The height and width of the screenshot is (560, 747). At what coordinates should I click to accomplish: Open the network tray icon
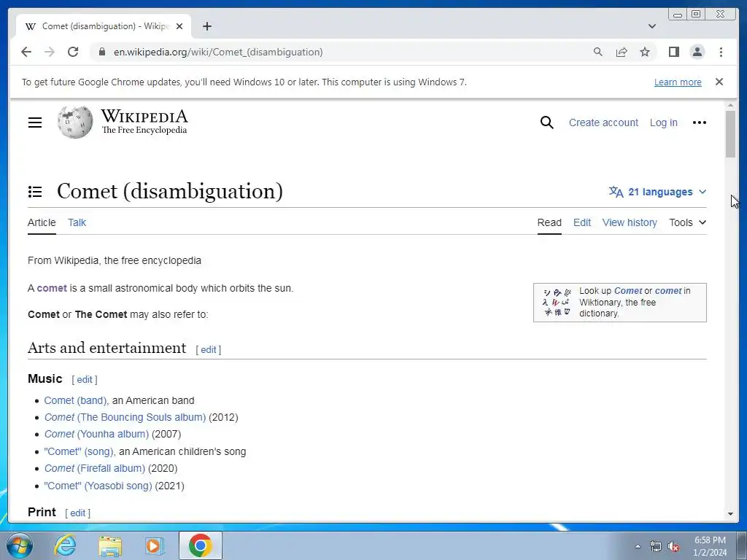[656, 547]
